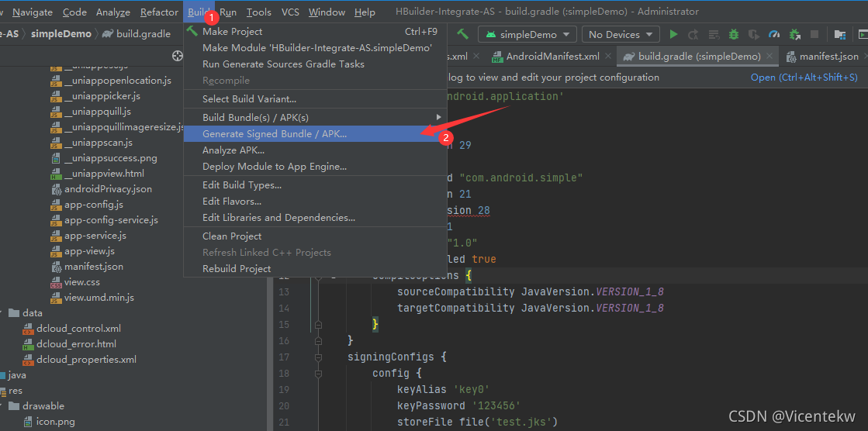Screen dimensions: 868x431
Task: Click the Open (Ctrl+Alt+Shift+S) link
Action: tap(804, 78)
